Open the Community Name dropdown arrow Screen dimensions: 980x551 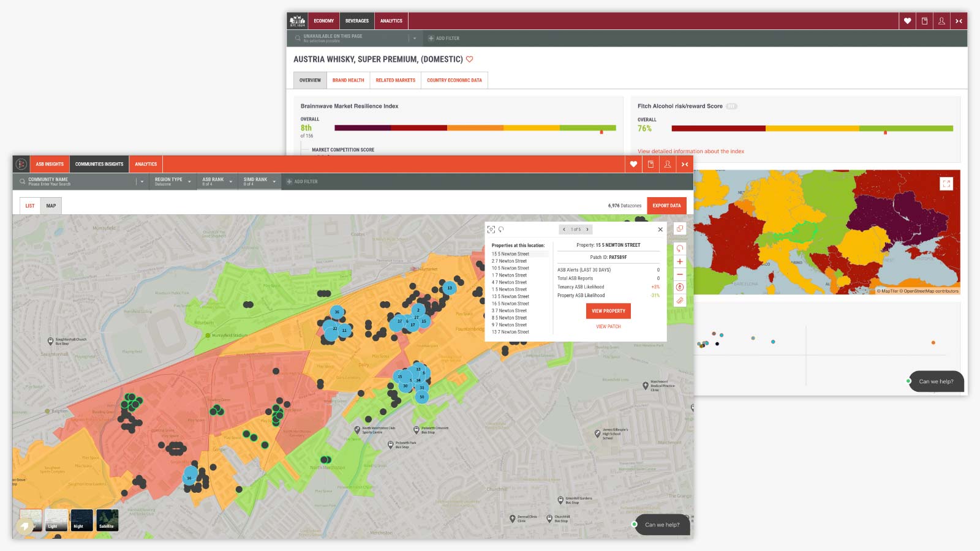[142, 181]
